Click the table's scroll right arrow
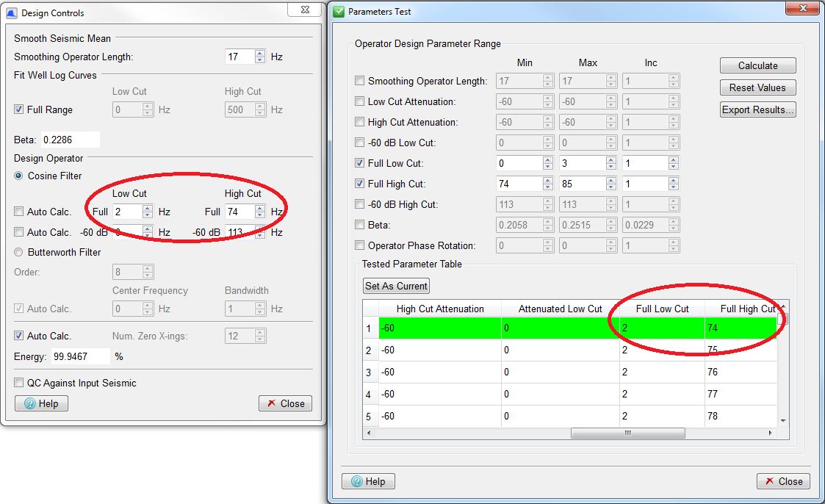 click(771, 433)
